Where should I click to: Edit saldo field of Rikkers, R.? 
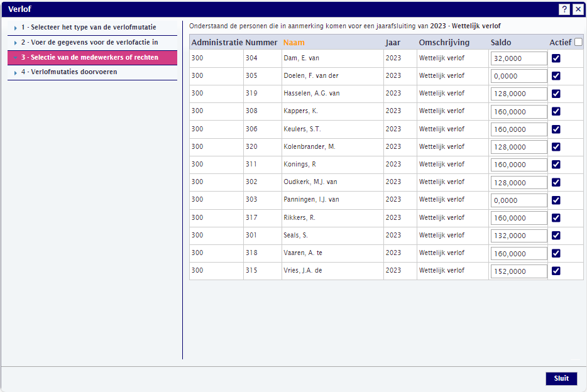pyautogui.click(x=519, y=218)
